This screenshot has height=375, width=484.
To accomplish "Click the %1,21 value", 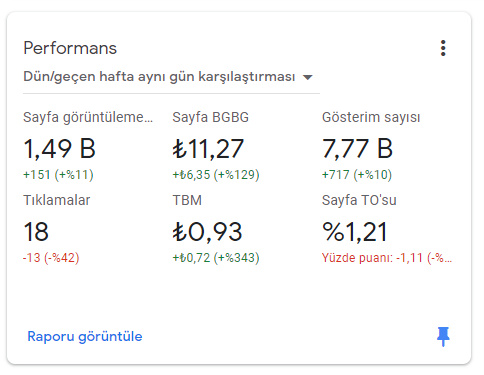I will [x=355, y=232].
